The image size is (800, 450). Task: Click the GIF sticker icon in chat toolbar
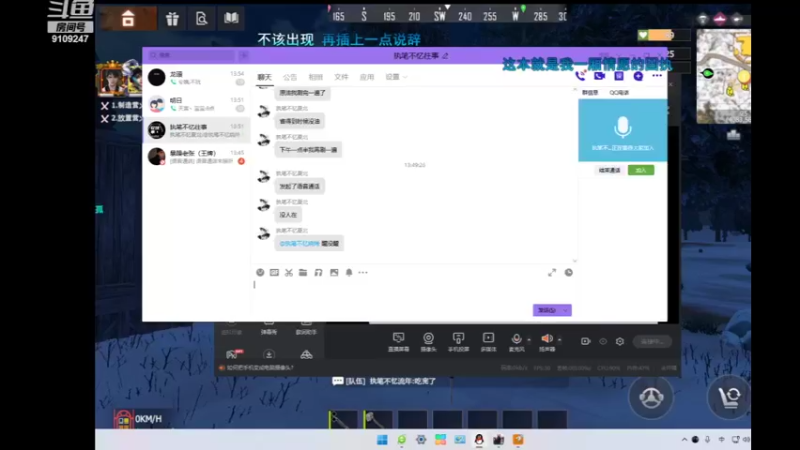tap(274, 272)
